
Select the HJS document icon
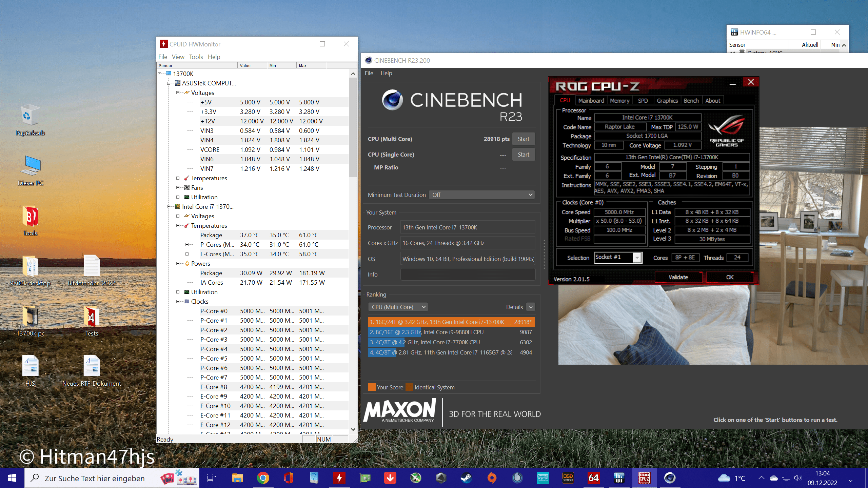click(30, 371)
